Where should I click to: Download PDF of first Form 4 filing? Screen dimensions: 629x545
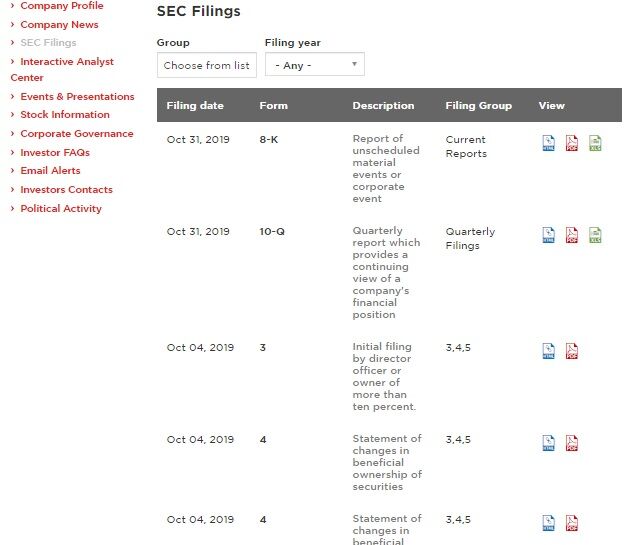(572, 443)
